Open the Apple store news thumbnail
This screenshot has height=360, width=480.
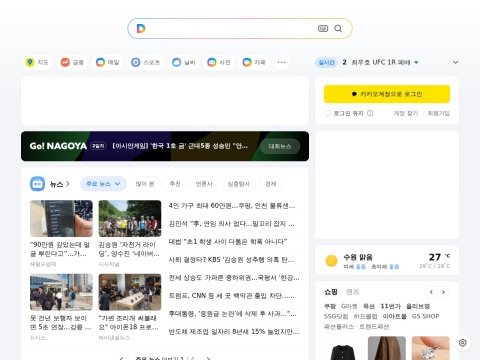point(130,292)
